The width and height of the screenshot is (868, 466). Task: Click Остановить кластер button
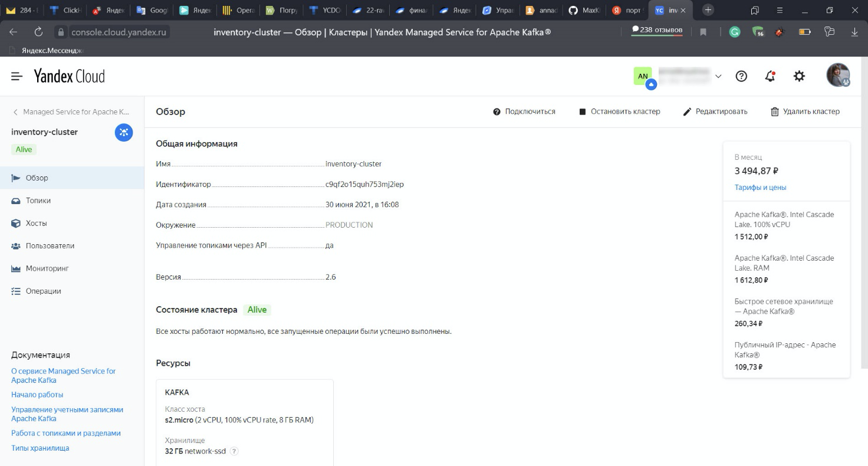click(620, 111)
